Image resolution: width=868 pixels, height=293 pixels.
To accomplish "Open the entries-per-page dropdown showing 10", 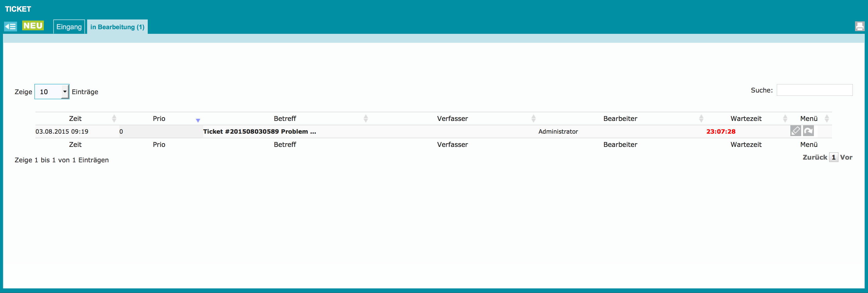I will (x=52, y=92).
